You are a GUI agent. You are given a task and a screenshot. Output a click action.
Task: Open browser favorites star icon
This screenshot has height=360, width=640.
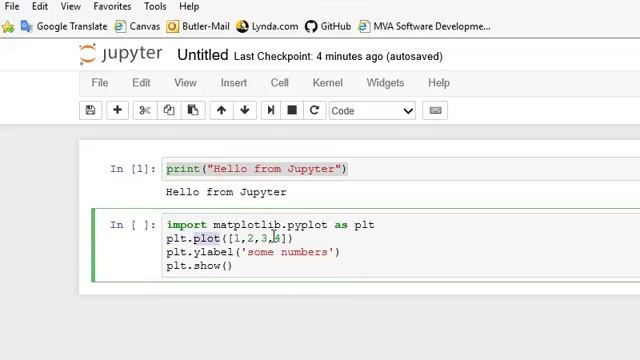8,27
